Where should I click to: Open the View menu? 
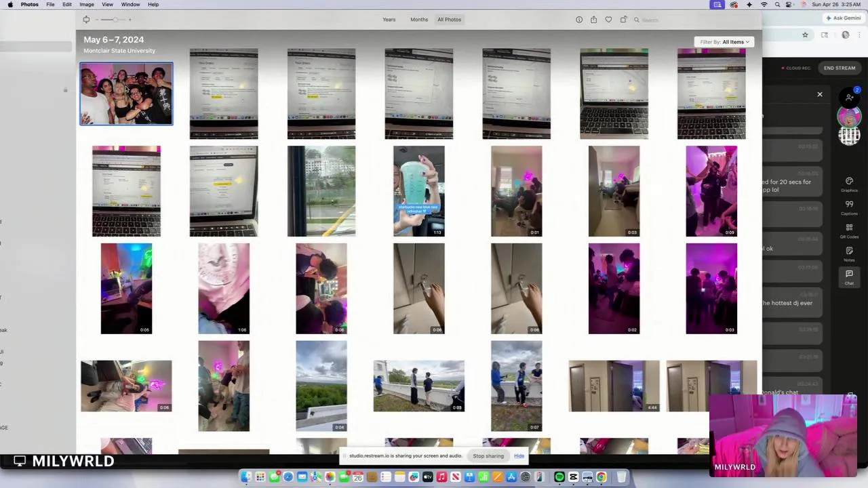pos(107,5)
